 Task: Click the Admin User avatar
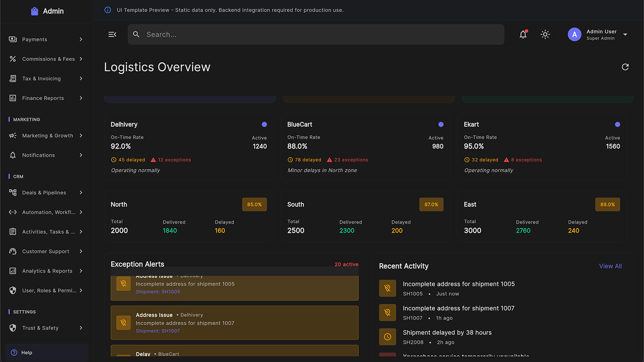tap(575, 34)
